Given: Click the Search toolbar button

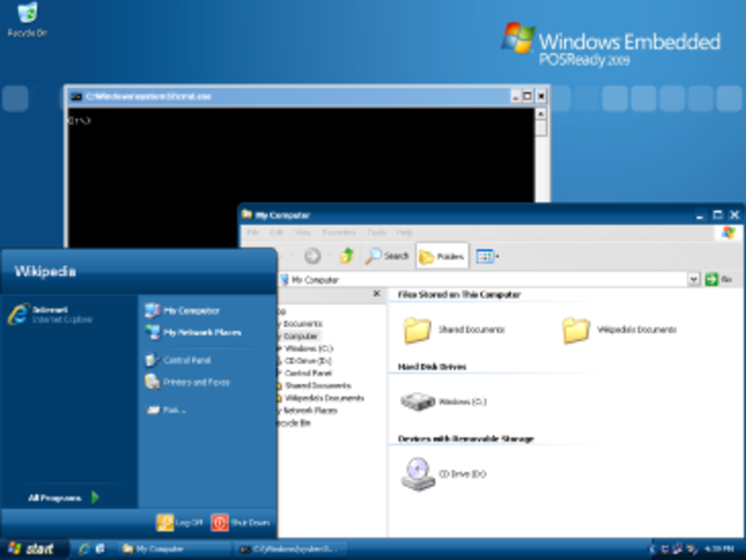Looking at the screenshot, I should click(x=387, y=256).
